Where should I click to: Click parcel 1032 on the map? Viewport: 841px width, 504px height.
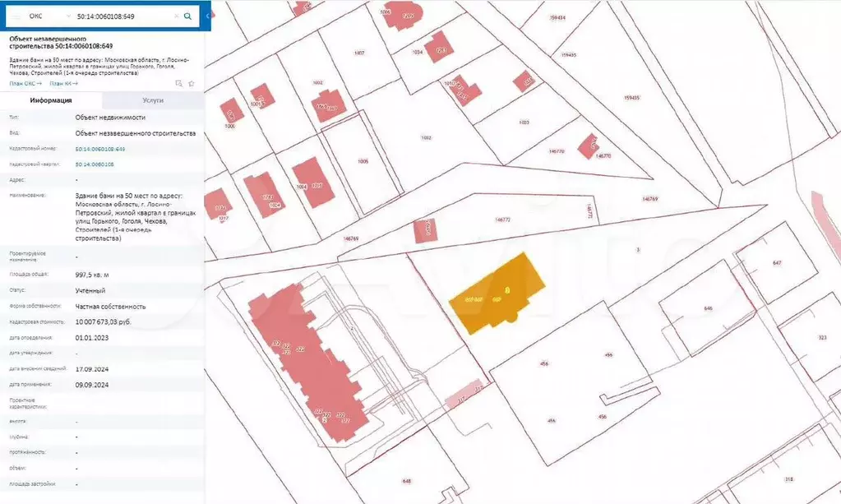click(426, 138)
